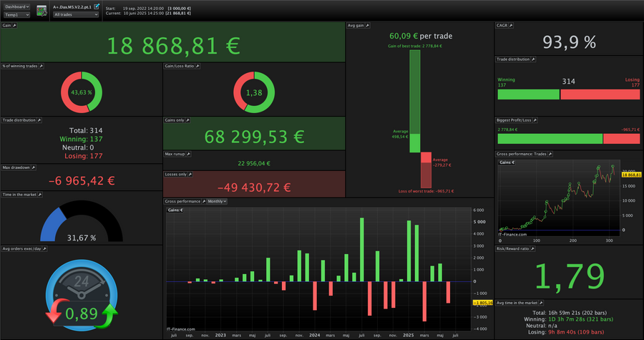Viewport: 644px width, 340px height.
Task: Click the 43,63 % winning trades donut chart
Action: [x=82, y=92]
